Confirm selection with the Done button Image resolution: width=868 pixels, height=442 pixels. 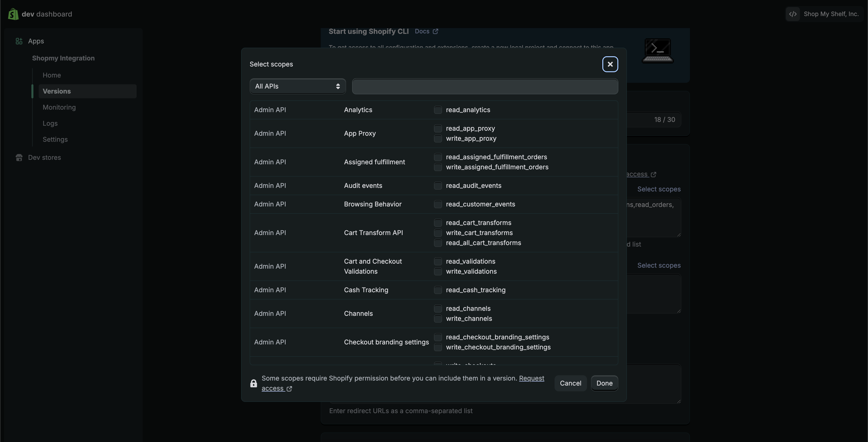pyautogui.click(x=604, y=383)
